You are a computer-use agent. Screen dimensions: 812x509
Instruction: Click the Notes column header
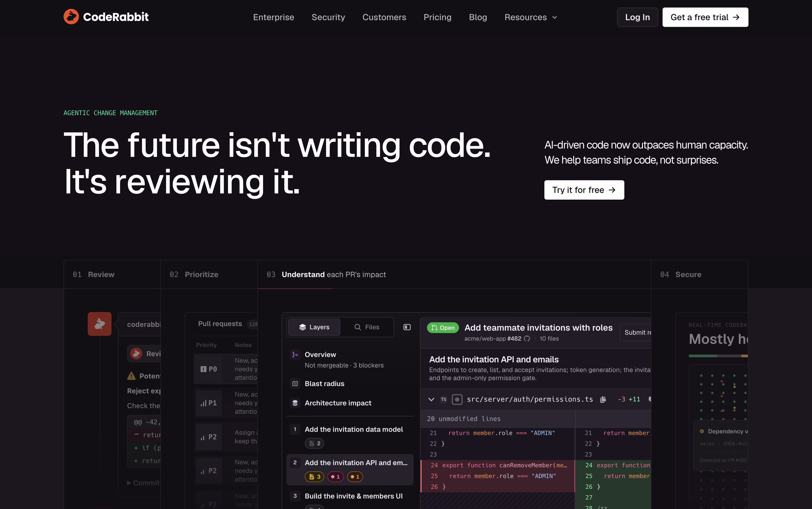[x=243, y=345]
